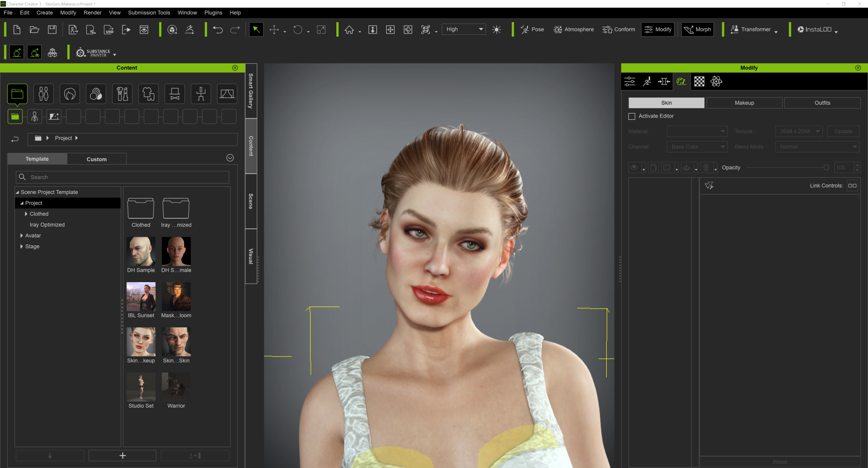This screenshot has width=868, height=468.
Task: Toggle the Link Controls button
Action: [x=852, y=186]
